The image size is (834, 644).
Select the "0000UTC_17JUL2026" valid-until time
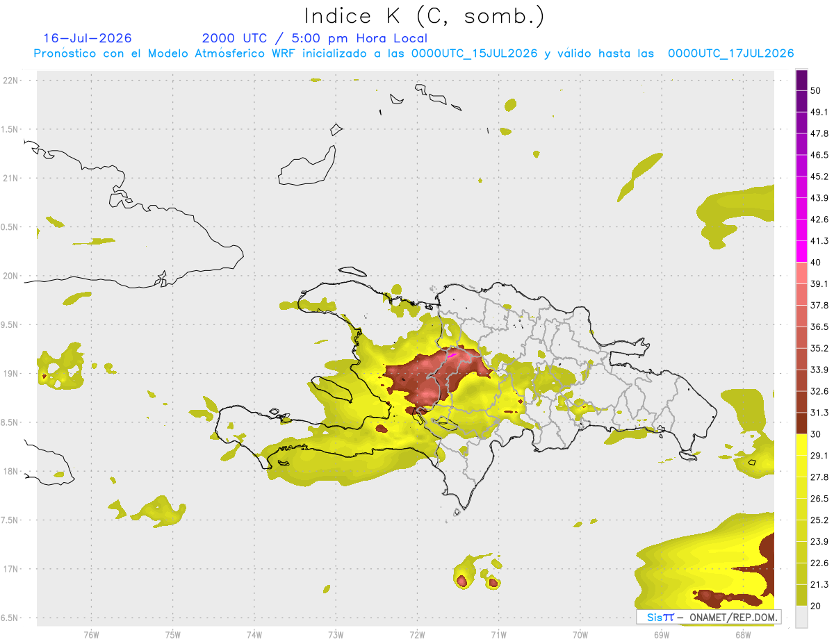pyautogui.click(x=731, y=53)
